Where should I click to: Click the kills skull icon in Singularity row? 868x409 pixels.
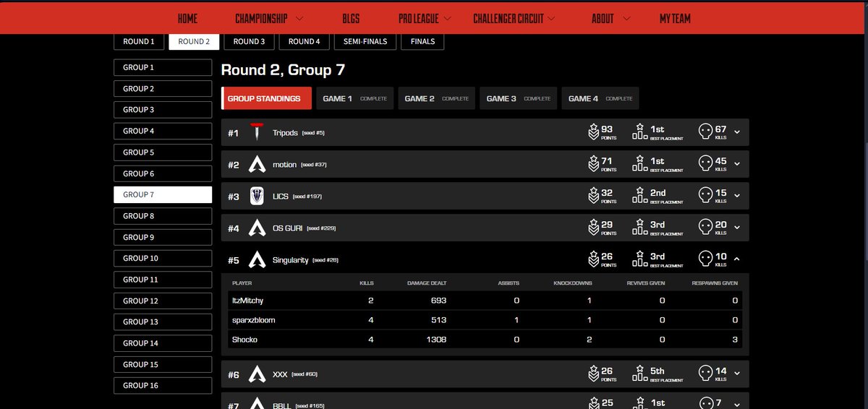pos(705,259)
